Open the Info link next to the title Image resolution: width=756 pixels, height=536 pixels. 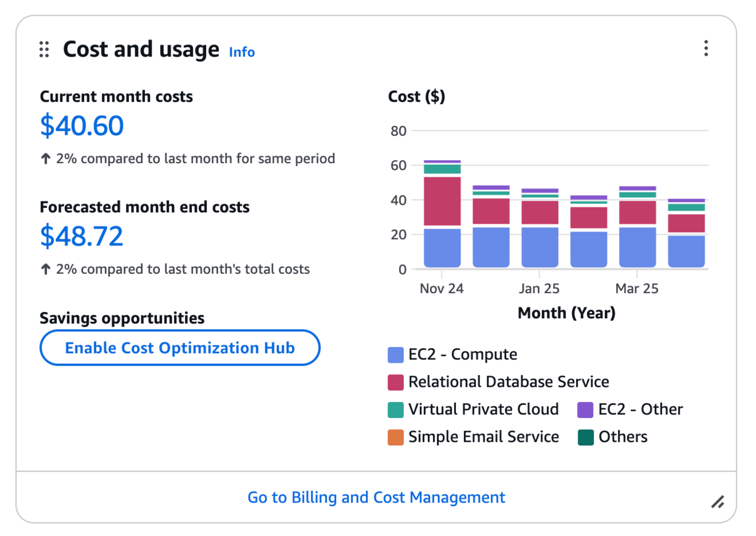(242, 52)
